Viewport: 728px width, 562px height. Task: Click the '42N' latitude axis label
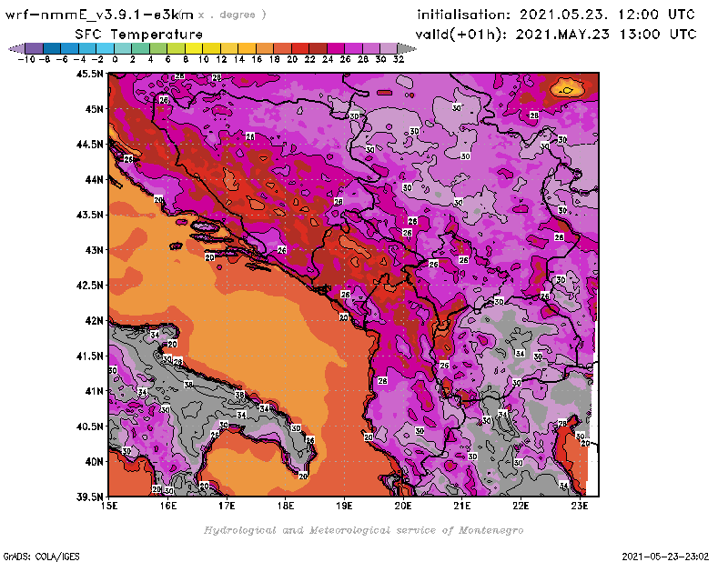[94, 321]
